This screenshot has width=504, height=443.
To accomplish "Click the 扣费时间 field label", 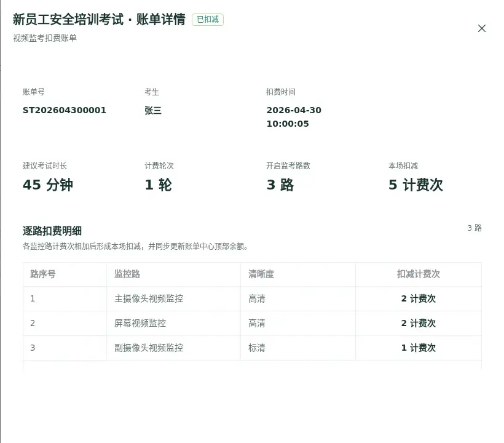I will click(x=281, y=92).
